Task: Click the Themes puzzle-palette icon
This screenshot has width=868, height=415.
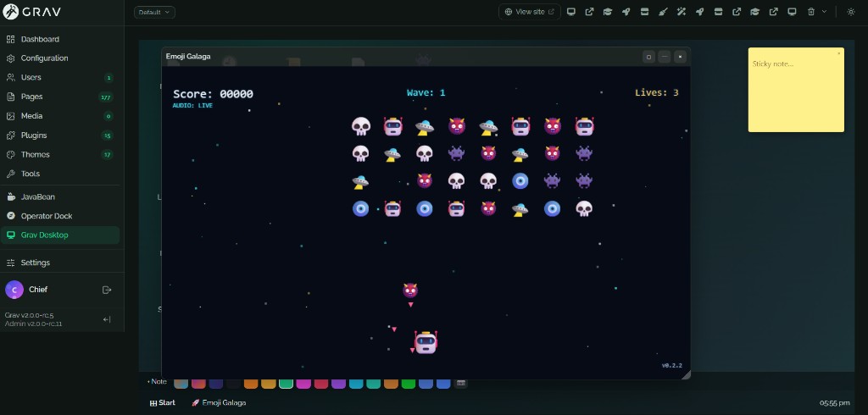Action: pos(10,154)
